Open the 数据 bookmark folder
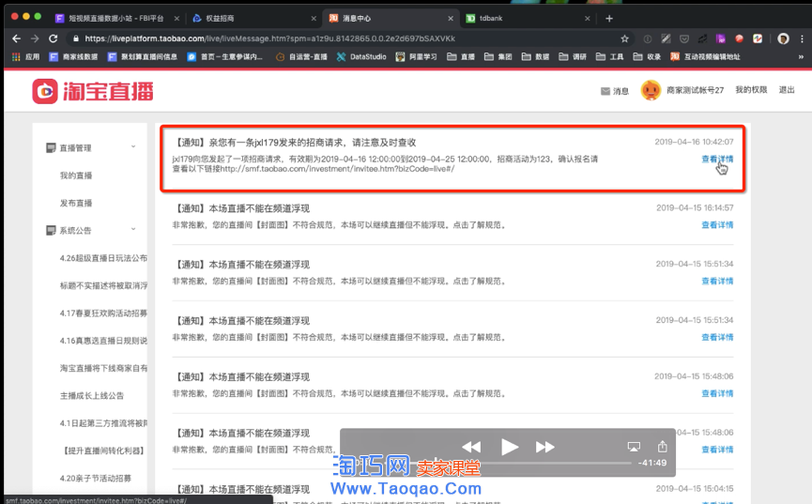 point(535,56)
